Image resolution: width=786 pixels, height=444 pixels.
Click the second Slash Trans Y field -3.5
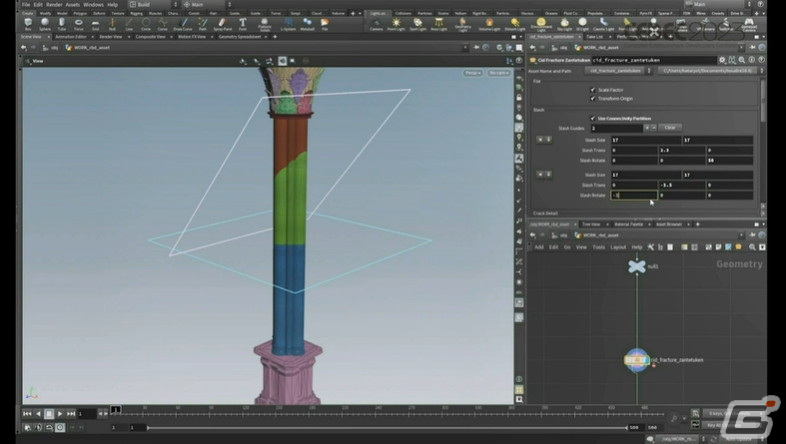681,185
